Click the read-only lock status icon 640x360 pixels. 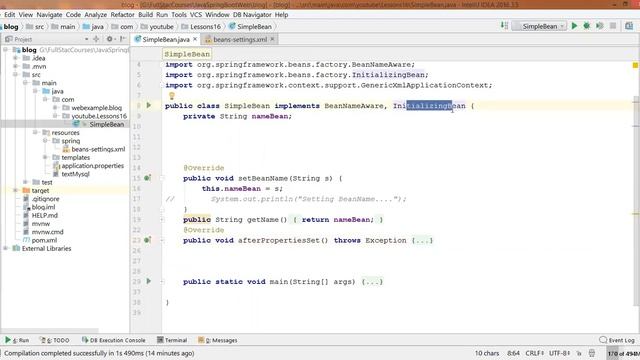pos(579,353)
